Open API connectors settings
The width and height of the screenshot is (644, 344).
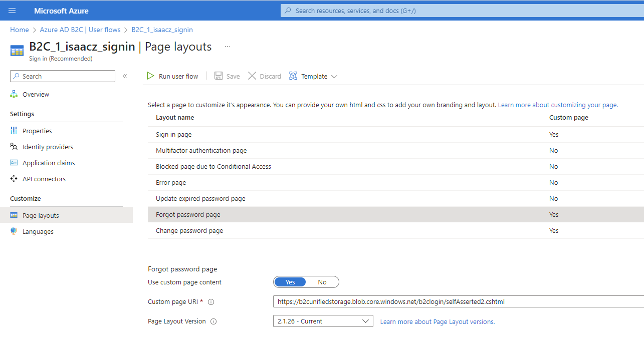tap(44, 179)
